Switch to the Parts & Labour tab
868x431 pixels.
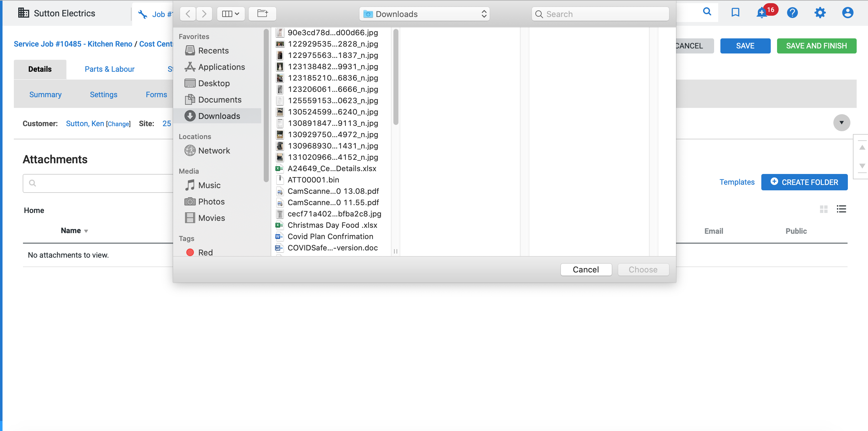pos(110,69)
